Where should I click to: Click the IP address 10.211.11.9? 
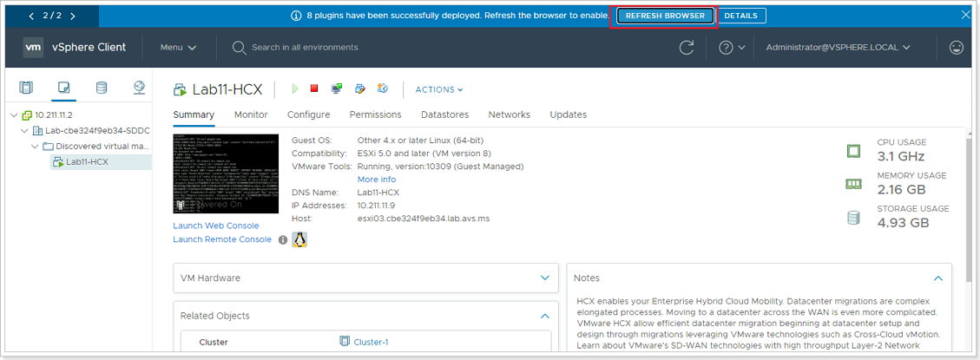point(377,205)
